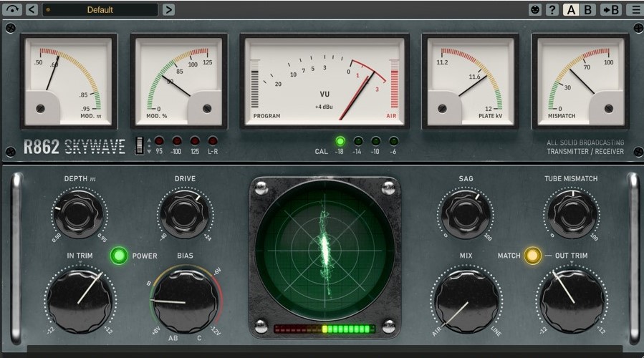The width and height of the screenshot is (644, 358).
Task: Select the -100 modulation LED
Action: 177,141
